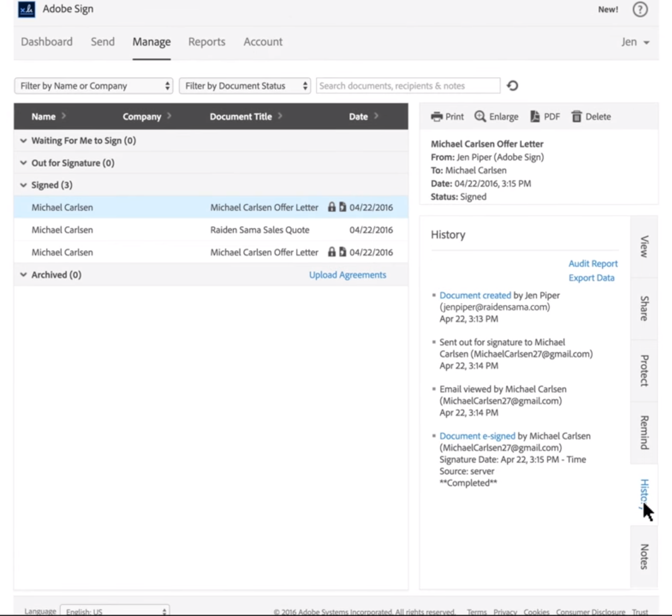
Task: Click the refresh search icon
Action: (513, 86)
